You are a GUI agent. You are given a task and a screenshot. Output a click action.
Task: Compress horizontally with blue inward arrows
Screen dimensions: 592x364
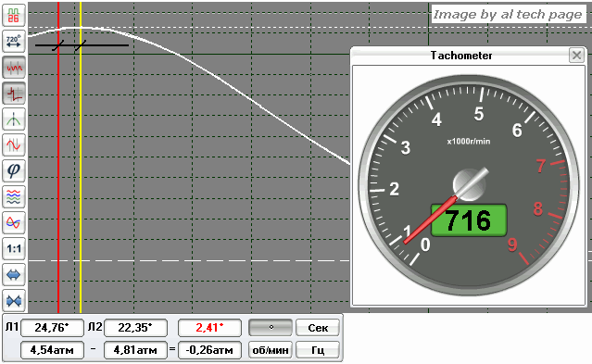tap(14, 301)
